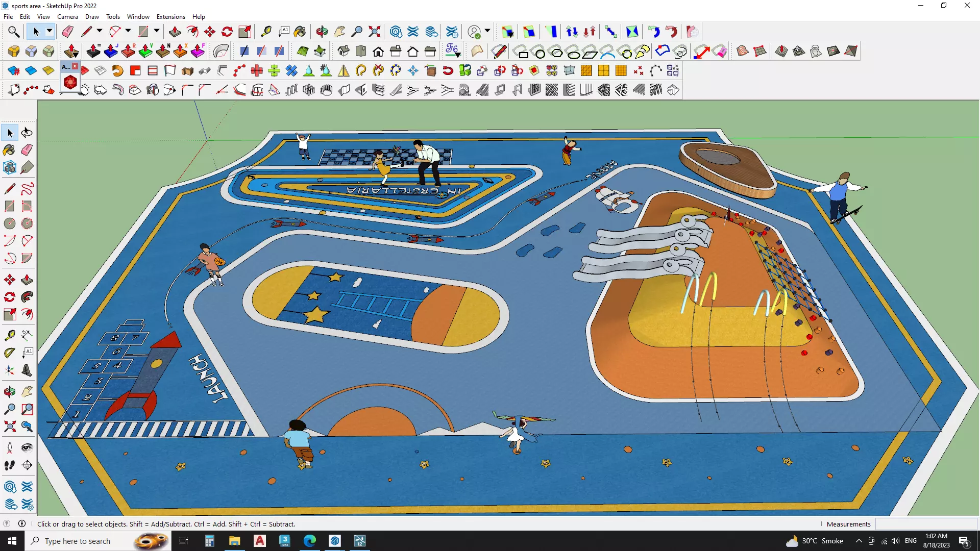The image size is (980, 551).
Task: Close the small floating toolbar panel
Action: (x=75, y=66)
